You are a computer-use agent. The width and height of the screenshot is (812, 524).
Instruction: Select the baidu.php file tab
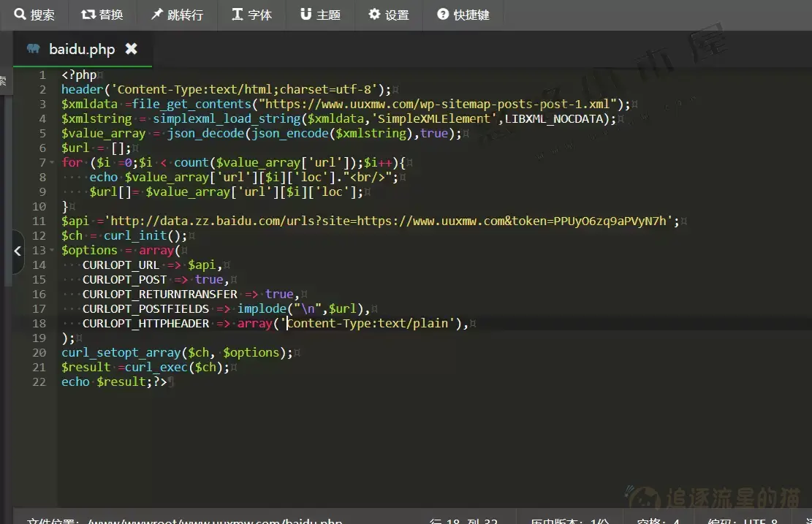click(82, 49)
